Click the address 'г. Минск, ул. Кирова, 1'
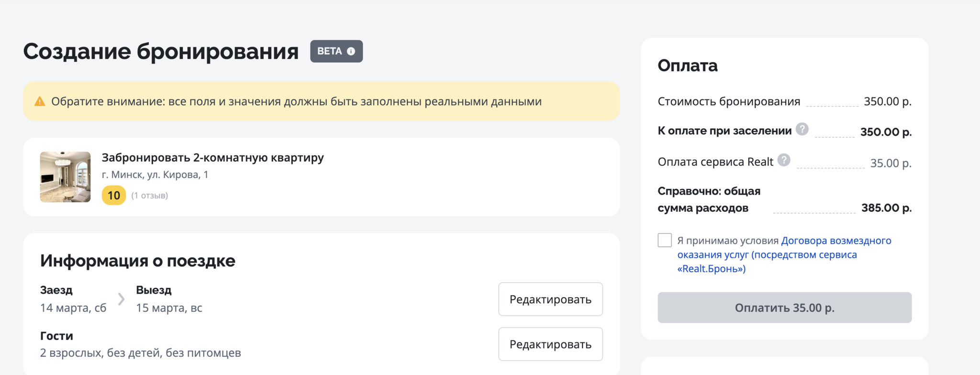The width and height of the screenshot is (980, 375). pyautogui.click(x=155, y=175)
